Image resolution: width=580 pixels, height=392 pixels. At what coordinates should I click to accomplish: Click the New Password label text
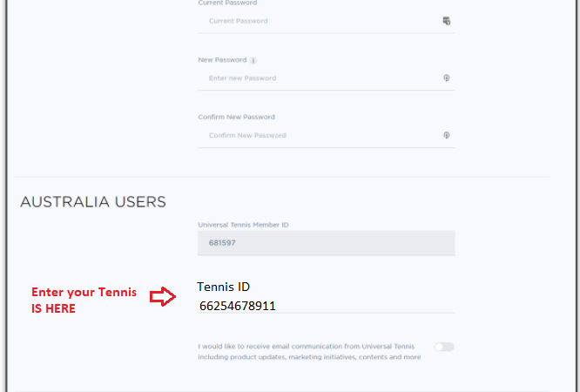point(222,60)
